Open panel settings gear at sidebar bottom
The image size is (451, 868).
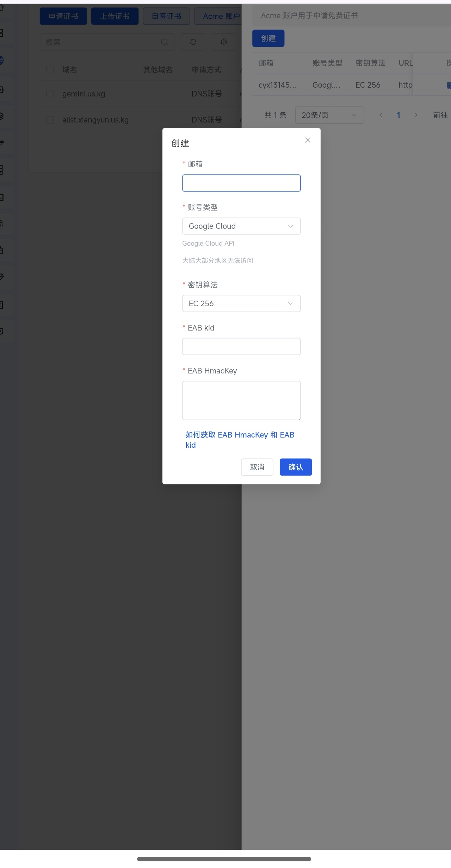pyautogui.click(x=1, y=331)
